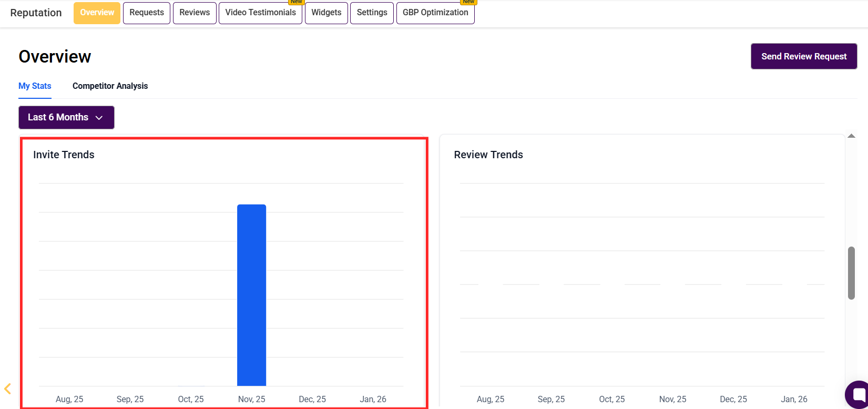Click the Send Review Request button
Screen dimensions: 868x409
click(x=804, y=56)
